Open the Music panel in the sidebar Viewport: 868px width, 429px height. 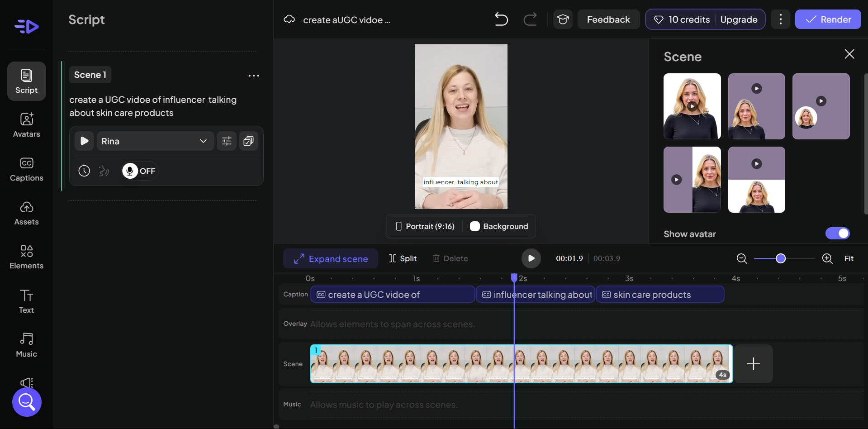tap(26, 345)
